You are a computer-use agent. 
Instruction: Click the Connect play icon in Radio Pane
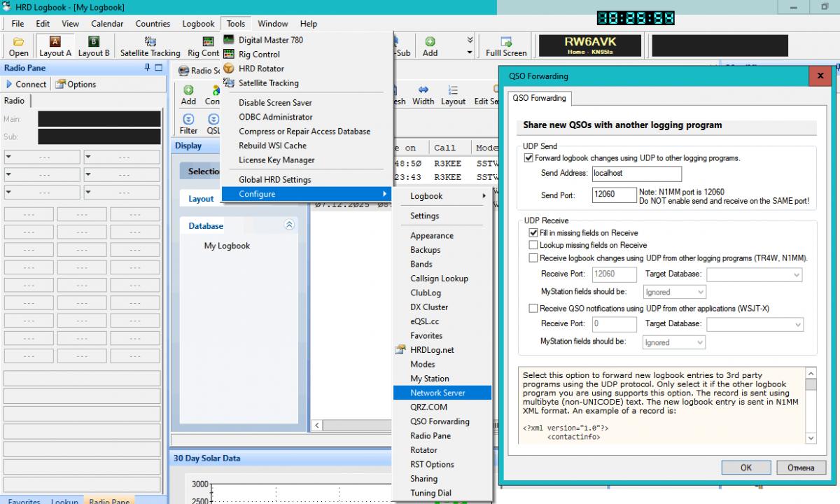coord(10,84)
